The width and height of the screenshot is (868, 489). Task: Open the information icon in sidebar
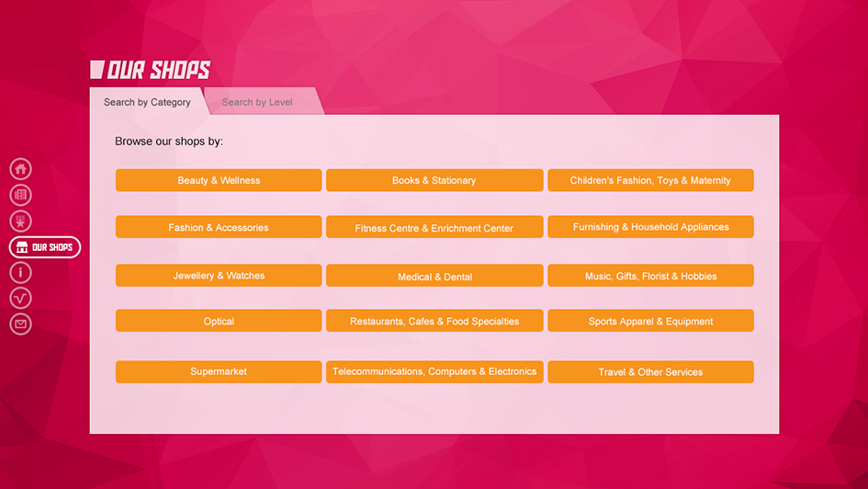[x=20, y=272]
